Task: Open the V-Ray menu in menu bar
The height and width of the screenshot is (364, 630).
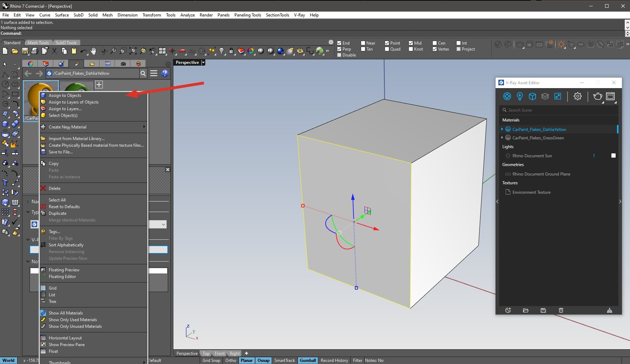Action: click(299, 15)
